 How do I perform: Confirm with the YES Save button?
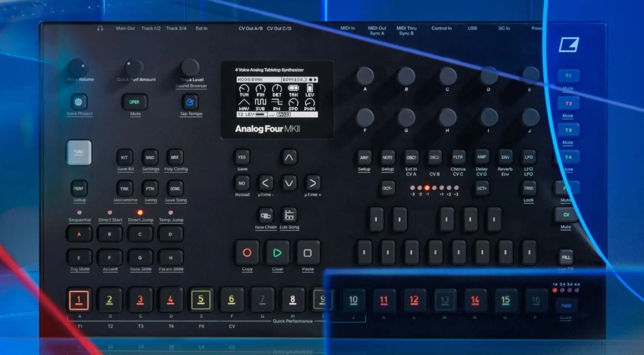click(x=242, y=157)
